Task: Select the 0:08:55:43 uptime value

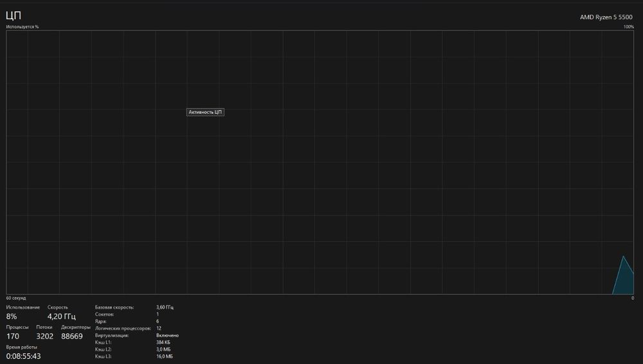Action: [x=23, y=356]
